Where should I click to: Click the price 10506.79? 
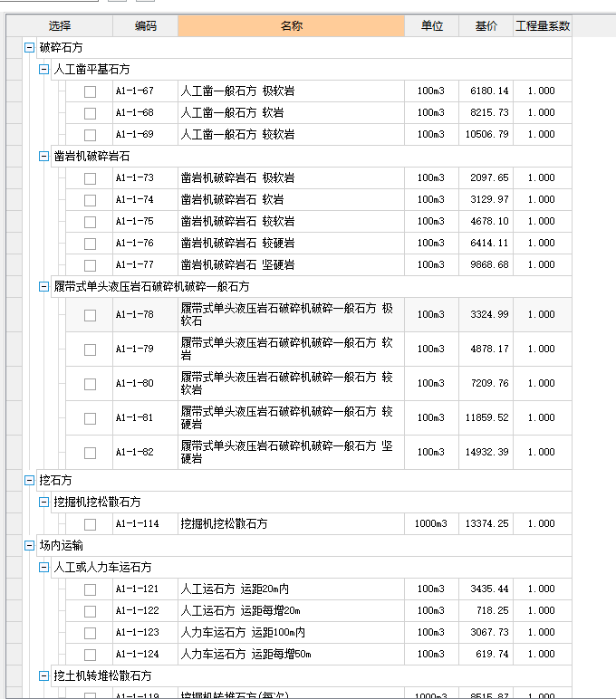[x=486, y=134]
